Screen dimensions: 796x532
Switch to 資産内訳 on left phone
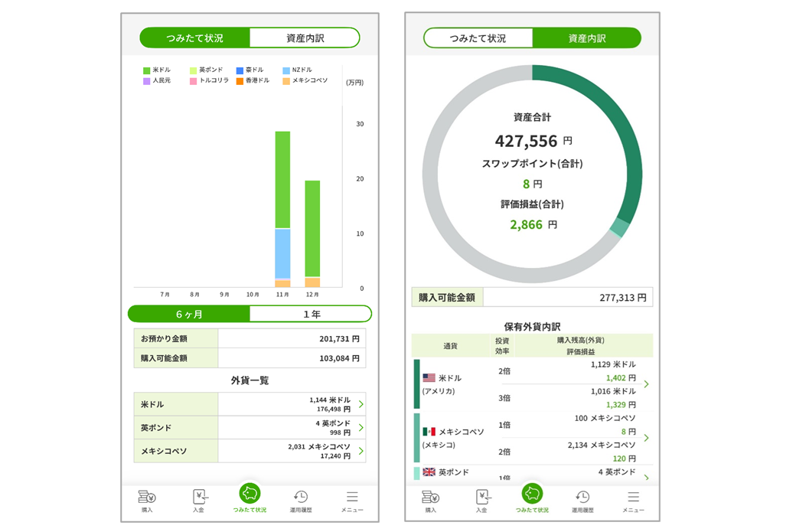click(305, 38)
